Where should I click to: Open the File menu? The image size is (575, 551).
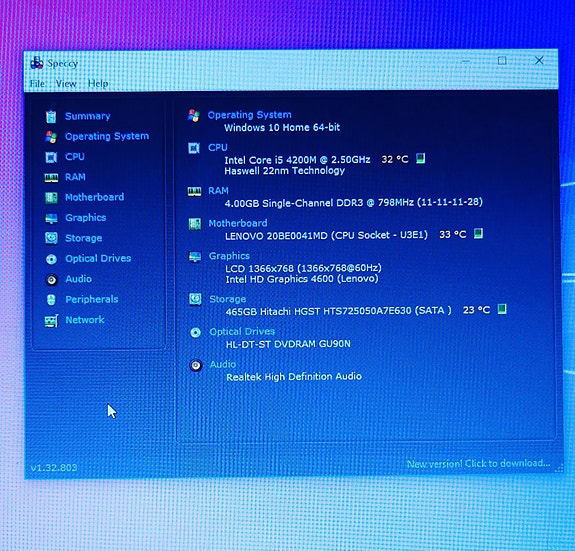click(37, 84)
